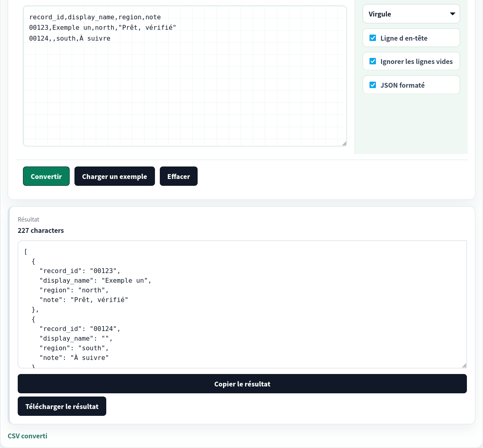Viewport: 483px width, 448px height.
Task: Uncheck Ignorer les lignes vides
Action: [x=373, y=61]
